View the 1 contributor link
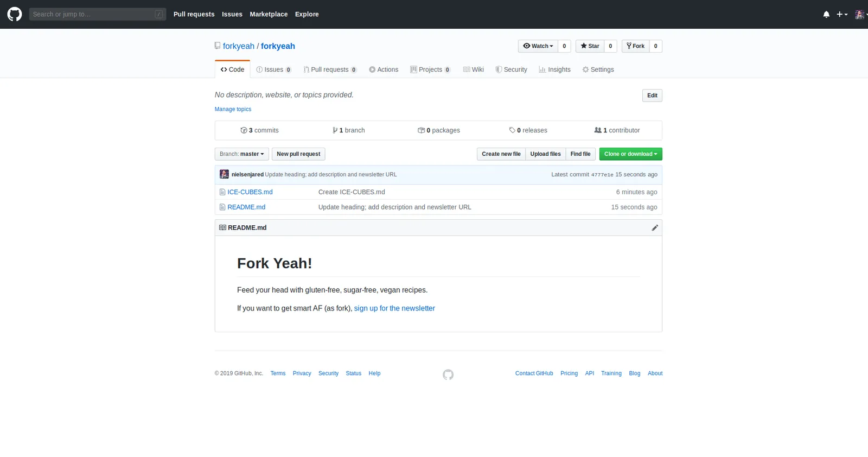 (x=617, y=130)
